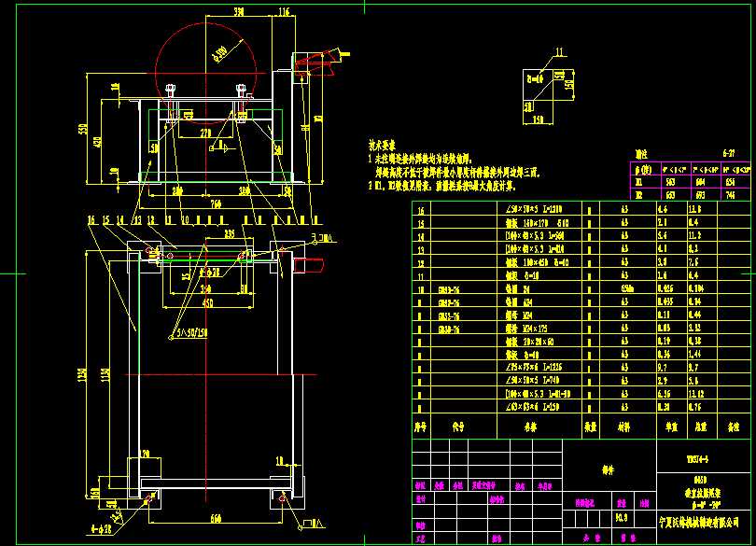Select the company name in title block
The height and width of the screenshot is (546, 756).
pos(699,523)
